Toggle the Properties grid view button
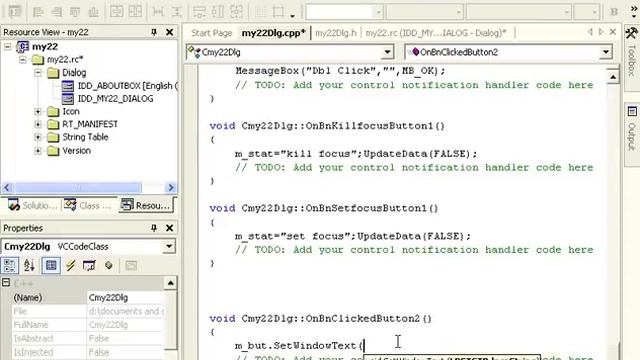Image resolution: width=640 pixels, height=360 pixels. pyautogui.click(x=51, y=266)
